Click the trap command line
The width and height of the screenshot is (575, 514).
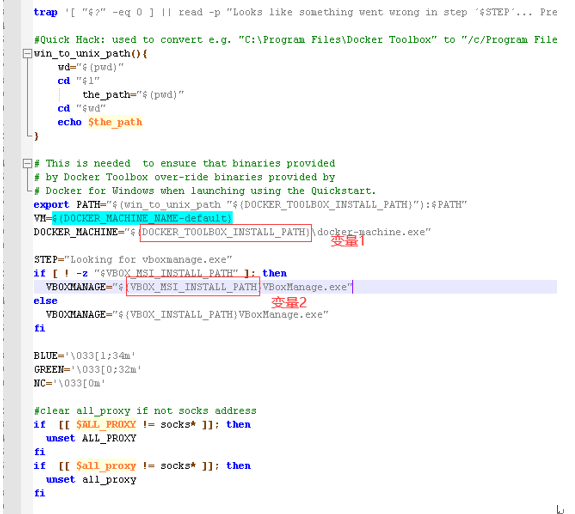coord(296,12)
